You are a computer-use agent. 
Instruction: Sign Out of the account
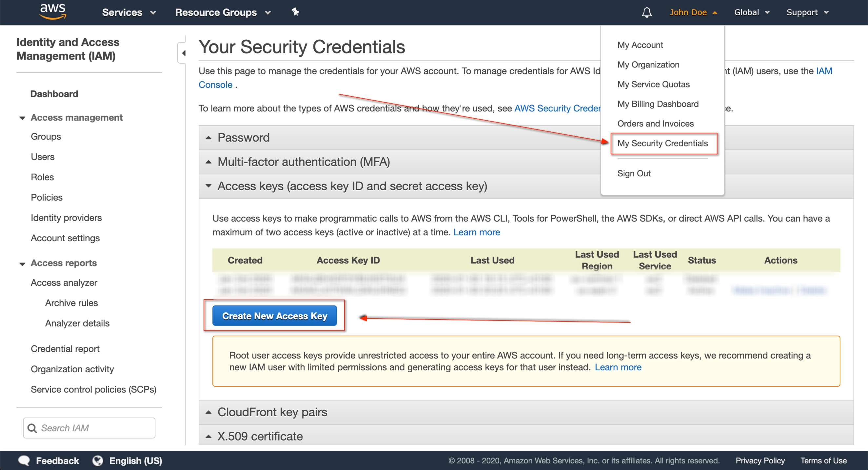click(x=634, y=173)
